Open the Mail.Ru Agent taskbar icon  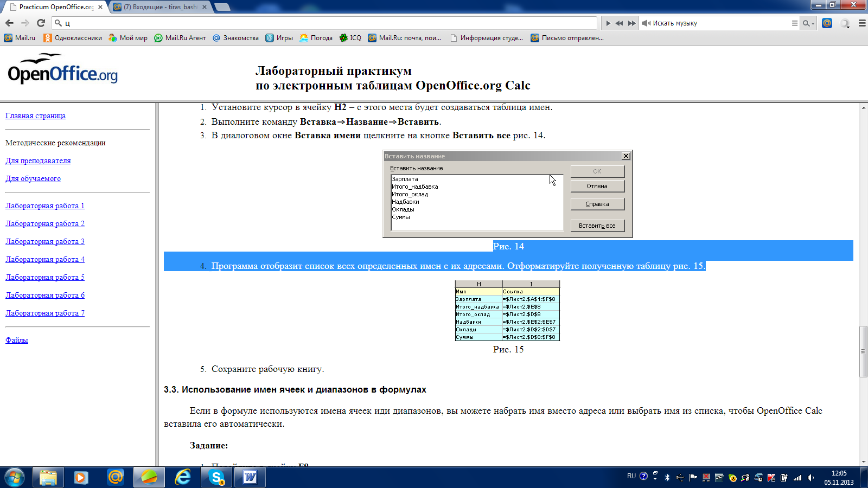click(115, 477)
